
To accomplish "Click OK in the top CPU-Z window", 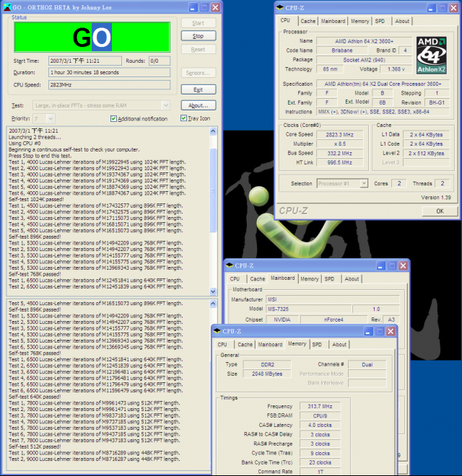I will coord(440,211).
